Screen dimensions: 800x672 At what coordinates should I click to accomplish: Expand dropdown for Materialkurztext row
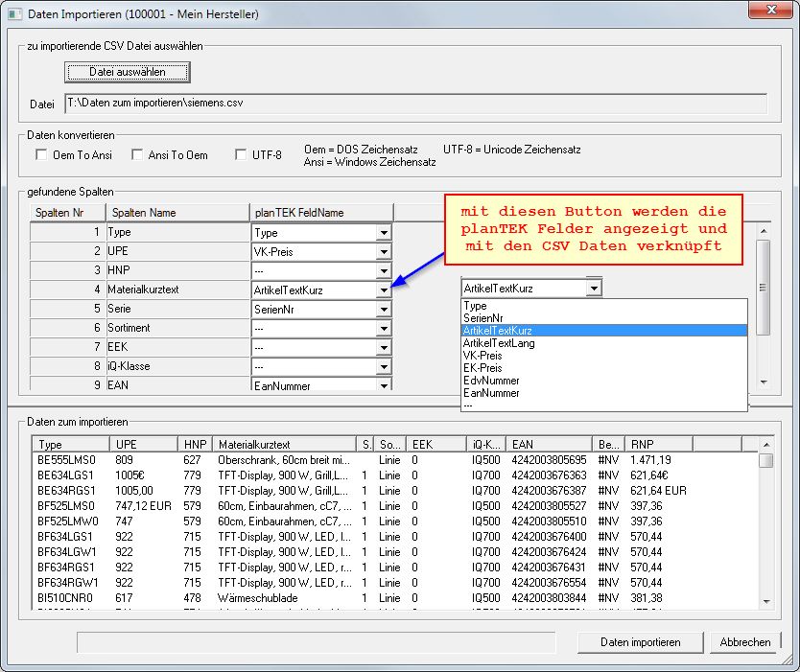click(x=384, y=290)
